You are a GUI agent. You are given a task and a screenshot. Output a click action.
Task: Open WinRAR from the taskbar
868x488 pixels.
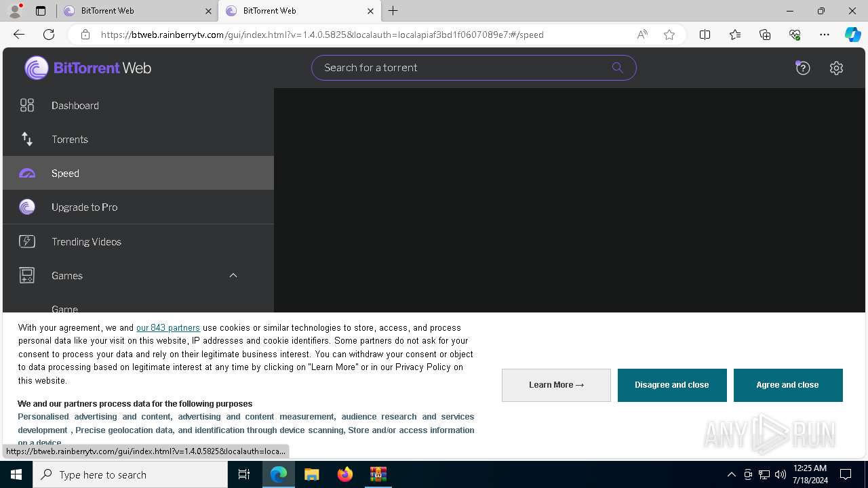[378, 474]
